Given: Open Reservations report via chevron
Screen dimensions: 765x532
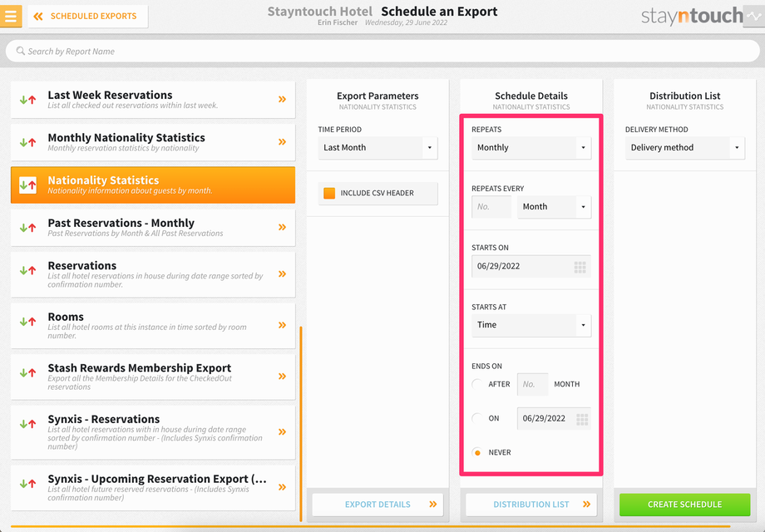Looking at the screenshot, I should click(x=282, y=274).
